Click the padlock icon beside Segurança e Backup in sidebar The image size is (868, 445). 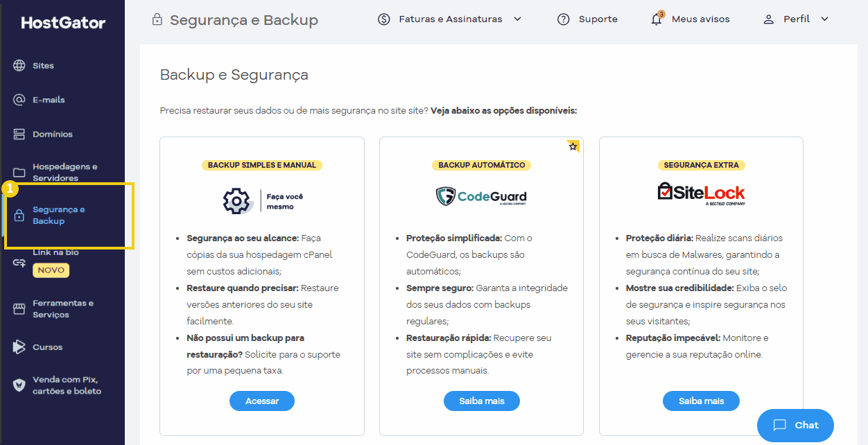pyautogui.click(x=19, y=216)
